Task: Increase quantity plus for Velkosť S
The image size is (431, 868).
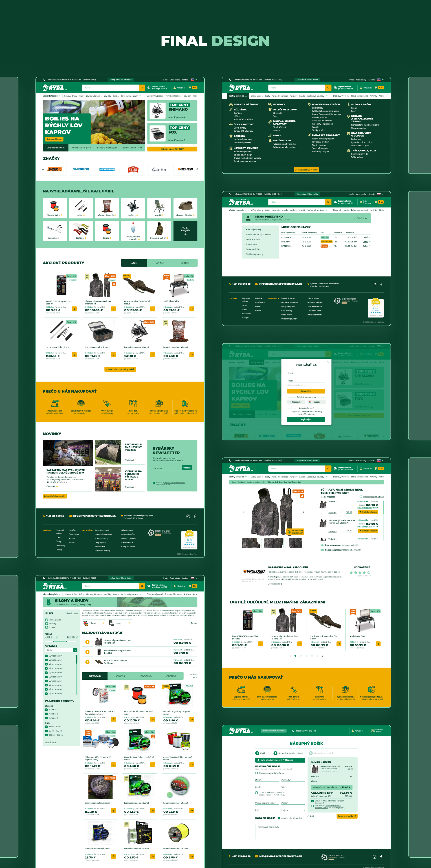Action: (355, 512)
